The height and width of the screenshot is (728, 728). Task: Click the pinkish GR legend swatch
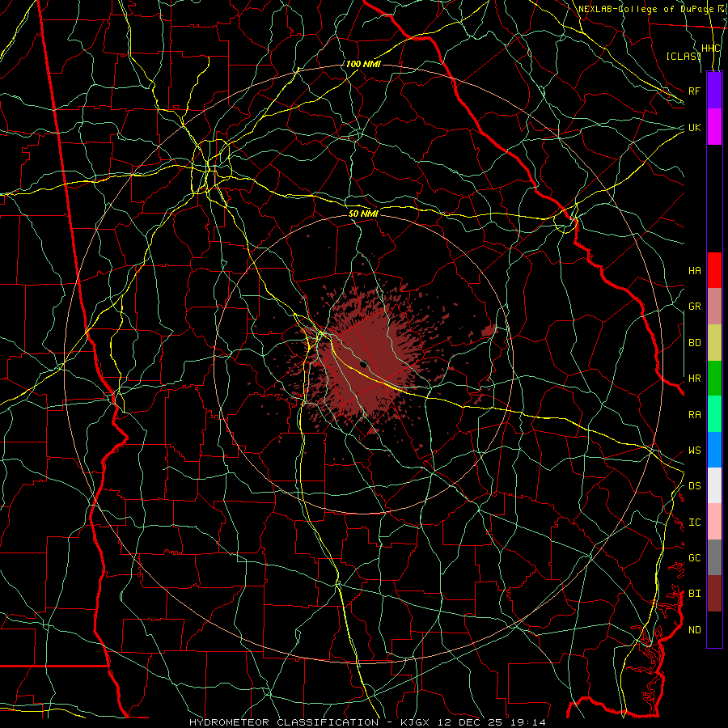pyautogui.click(x=714, y=307)
